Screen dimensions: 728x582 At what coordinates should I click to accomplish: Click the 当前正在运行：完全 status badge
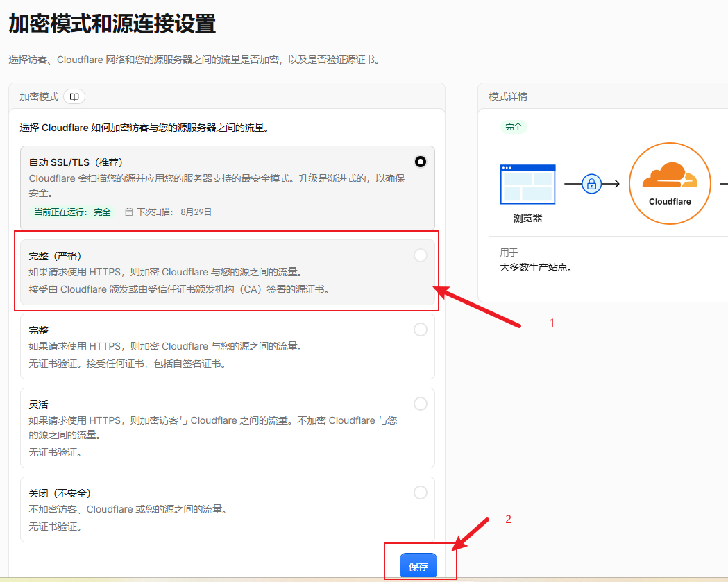click(x=72, y=212)
